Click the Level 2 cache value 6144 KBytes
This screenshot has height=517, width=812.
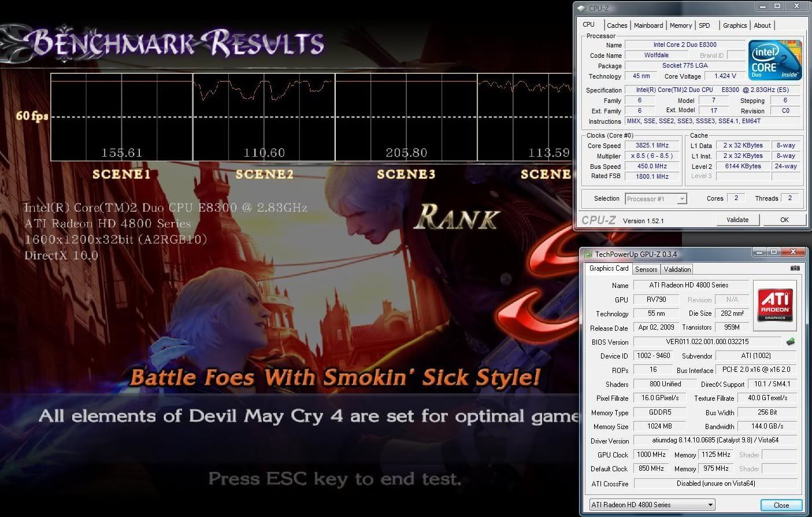743,167
